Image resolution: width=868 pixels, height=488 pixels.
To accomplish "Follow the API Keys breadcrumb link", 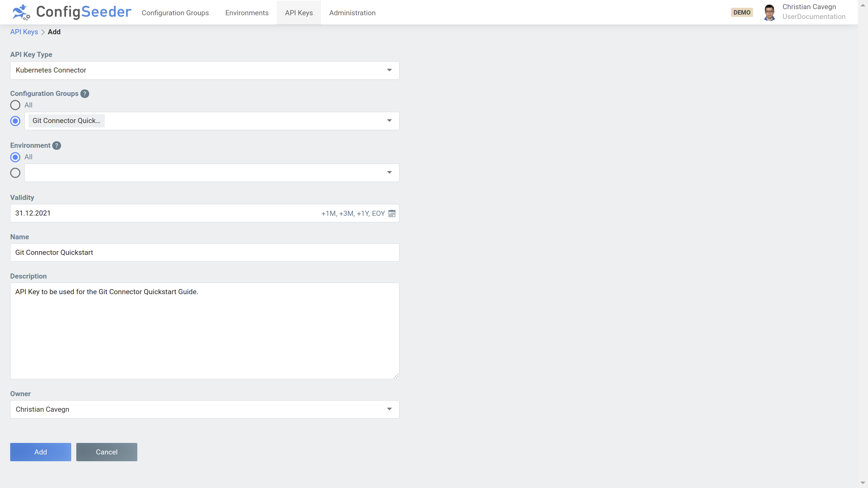I will tap(24, 32).
